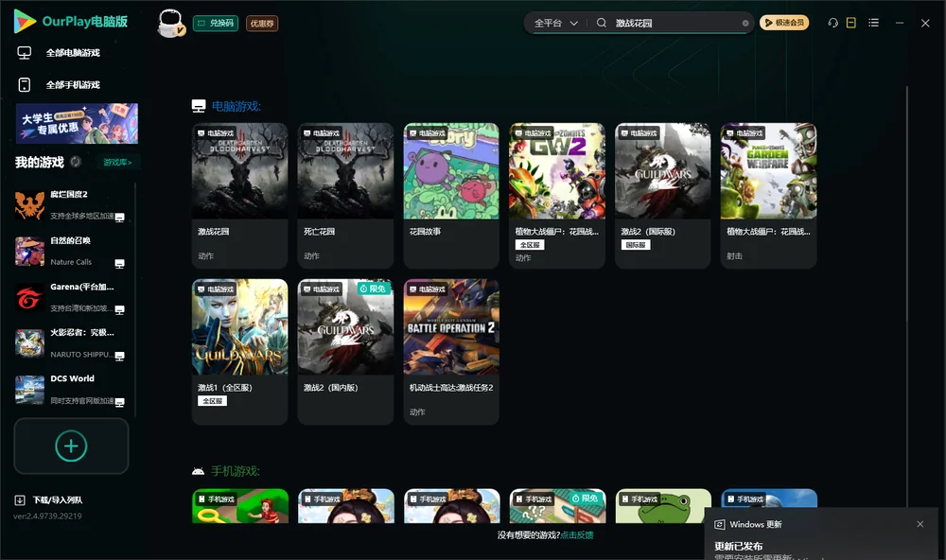Viewport: 946px width, 560px height.
Task: Click the yellow bookmark panel icon
Action: pyautogui.click(x=851, y=23)
